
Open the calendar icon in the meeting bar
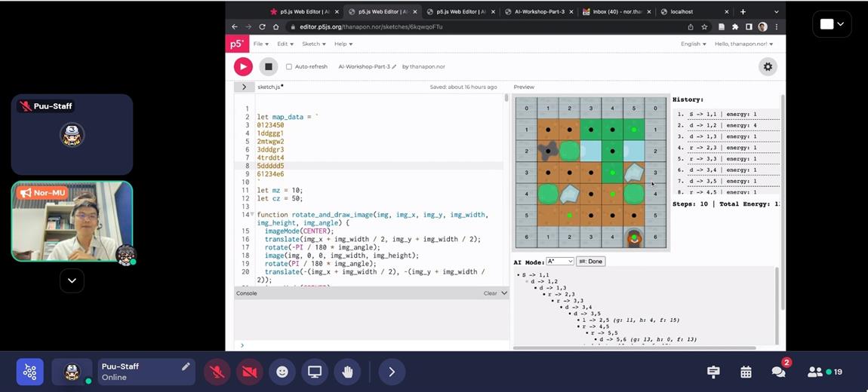point(746,372)
